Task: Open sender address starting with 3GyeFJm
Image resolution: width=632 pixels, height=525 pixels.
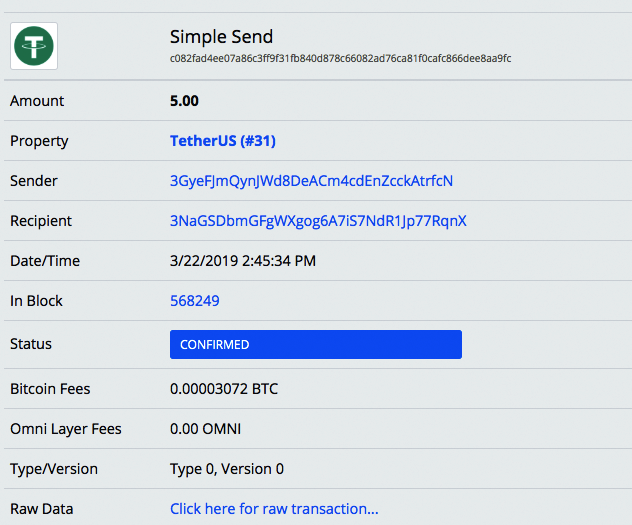Action: coord(311,181)
